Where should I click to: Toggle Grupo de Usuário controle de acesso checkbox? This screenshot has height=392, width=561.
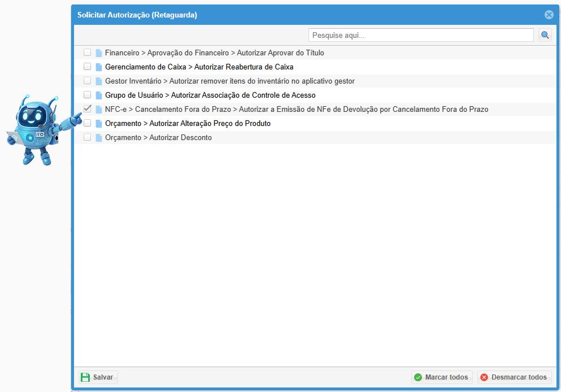point(88,95)
